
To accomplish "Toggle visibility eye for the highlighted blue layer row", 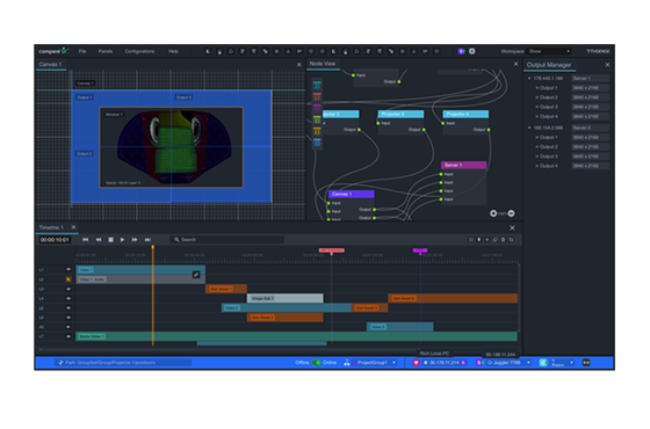I will pyautogui.click(x=68, y=308).
